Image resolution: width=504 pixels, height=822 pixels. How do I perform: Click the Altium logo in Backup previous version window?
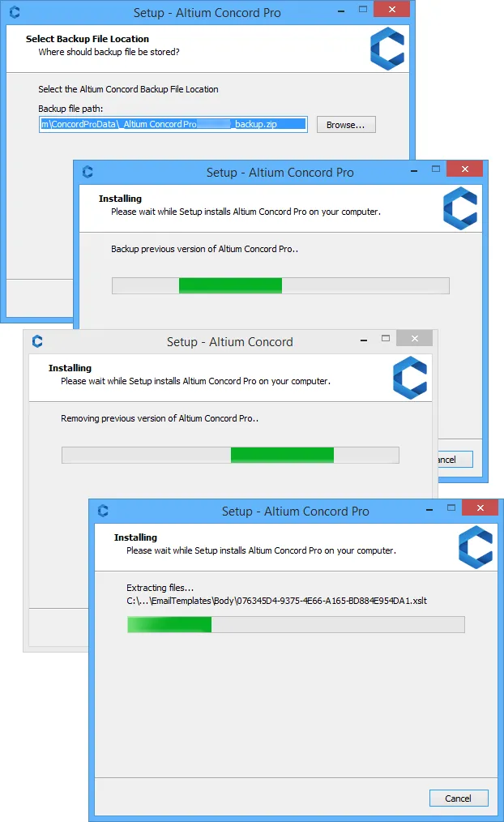click(460, 208)
